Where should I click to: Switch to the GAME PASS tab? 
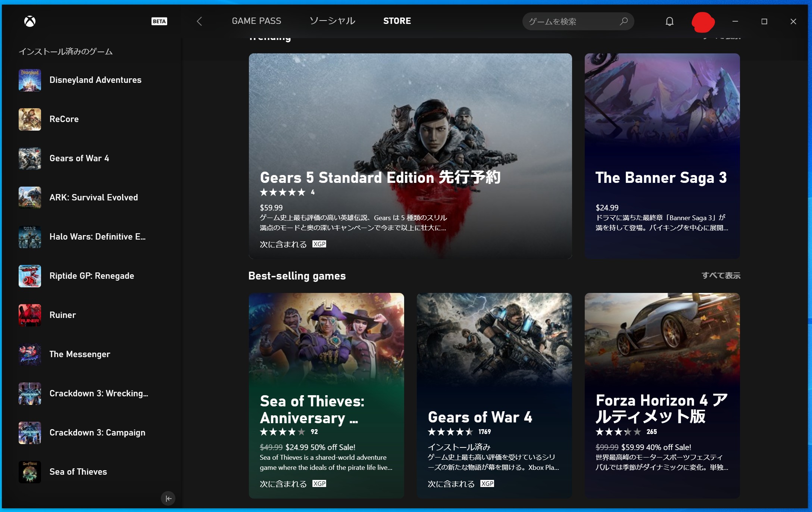pyautogui.click(x=256, y=21)
